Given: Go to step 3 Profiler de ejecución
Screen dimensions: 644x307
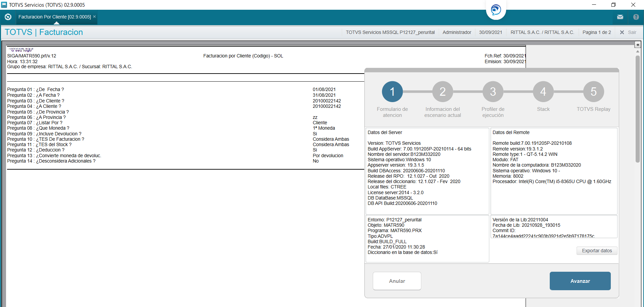Looking at the screenshot, I should point(493,92).
